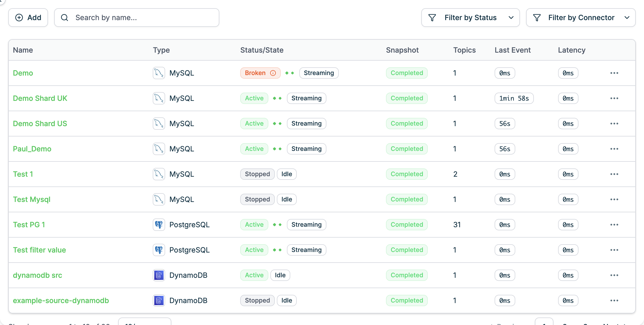Screen dimensions: 644x325
Task: Open the Paul_Demo source link
Action: click(x=32, y=149)
